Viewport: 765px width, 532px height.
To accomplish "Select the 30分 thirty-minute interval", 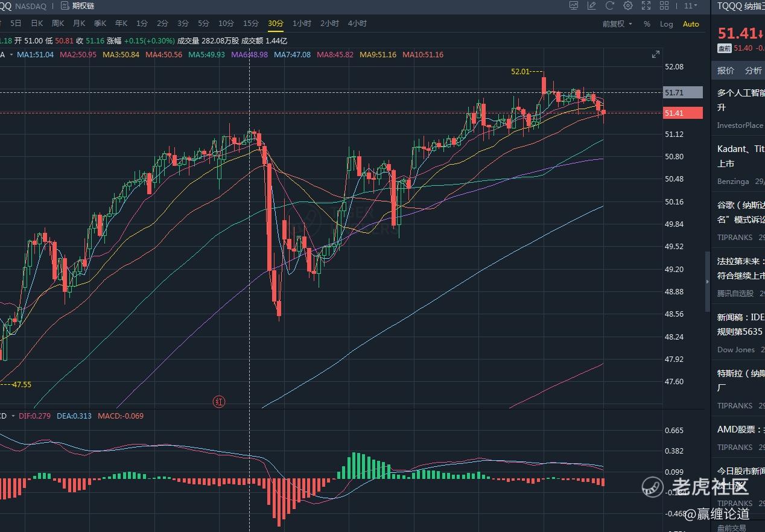I will coord(276,24).
